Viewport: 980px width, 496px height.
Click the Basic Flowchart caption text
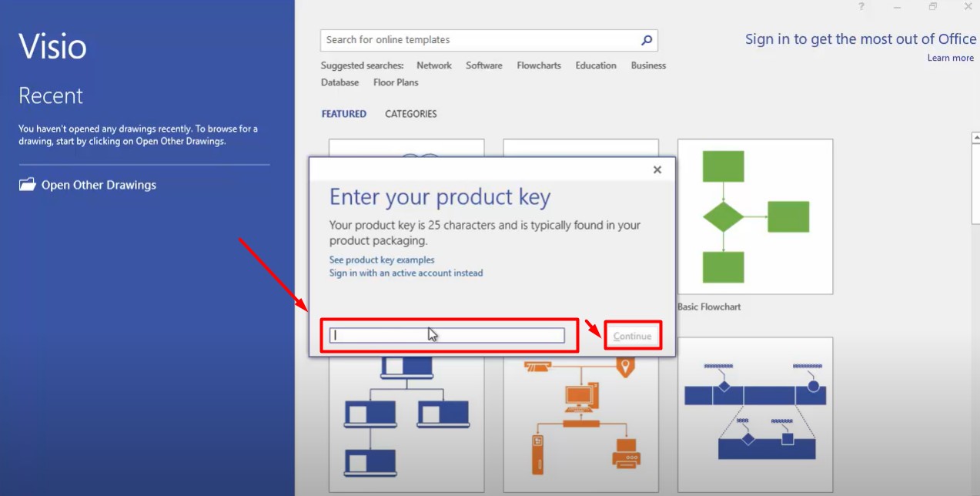709,307
